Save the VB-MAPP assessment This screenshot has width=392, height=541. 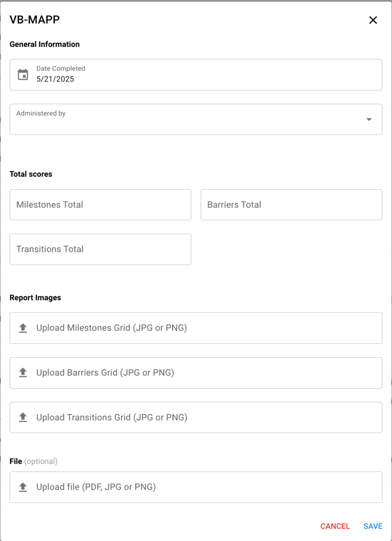pyautogui.click(x=373, y=526)
